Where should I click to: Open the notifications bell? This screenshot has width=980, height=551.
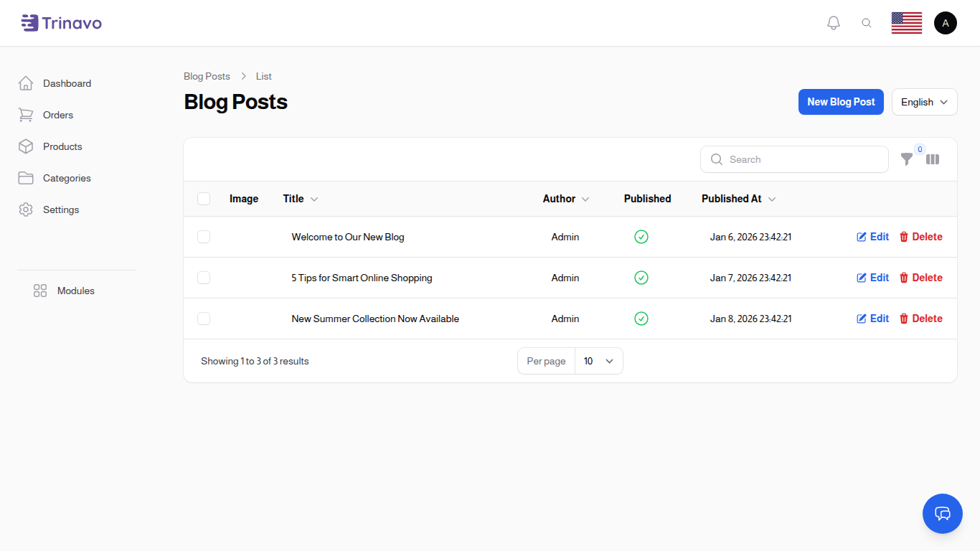(x=833, y=22)
